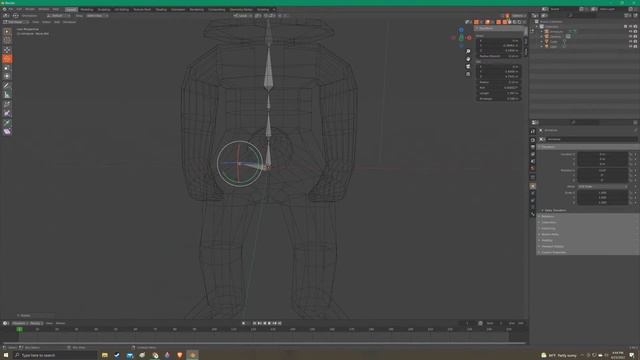Select the Shear tool at toolbar bottom
The height and width of the screenshot is (360, 640).
click(7, 131)
